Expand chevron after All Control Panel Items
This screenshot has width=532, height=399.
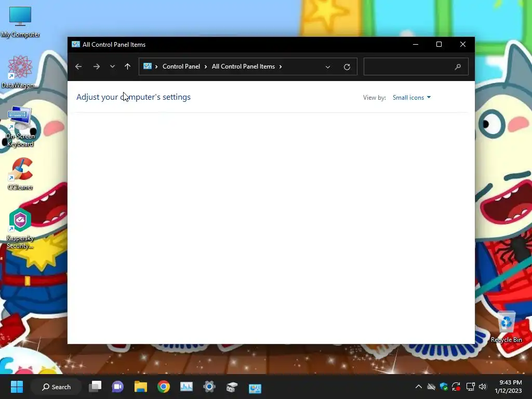click(x=281, y=66)
